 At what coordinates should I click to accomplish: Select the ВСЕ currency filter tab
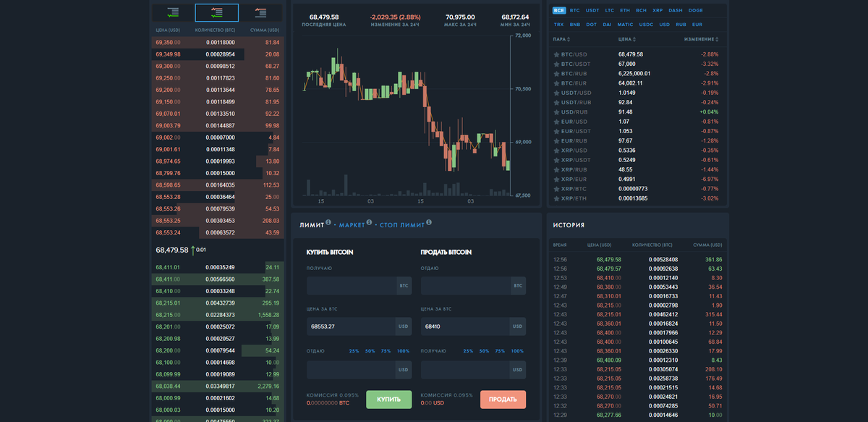click(x=559, y=11)
